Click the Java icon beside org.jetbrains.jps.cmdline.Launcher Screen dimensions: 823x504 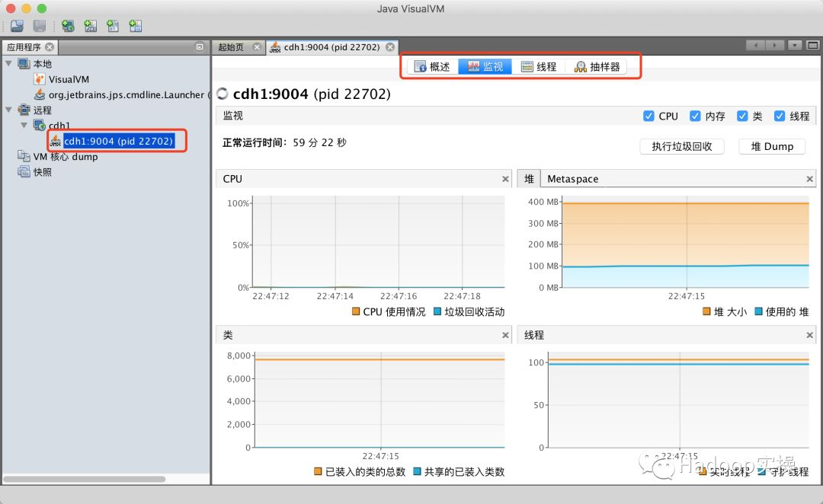pyautogui.click(x=40, y=94)
